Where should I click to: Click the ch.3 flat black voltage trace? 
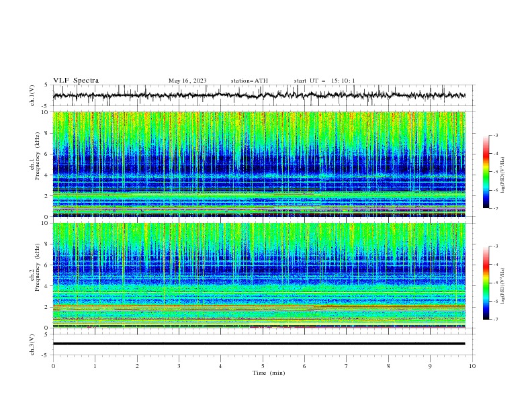(x=259, y=344)
